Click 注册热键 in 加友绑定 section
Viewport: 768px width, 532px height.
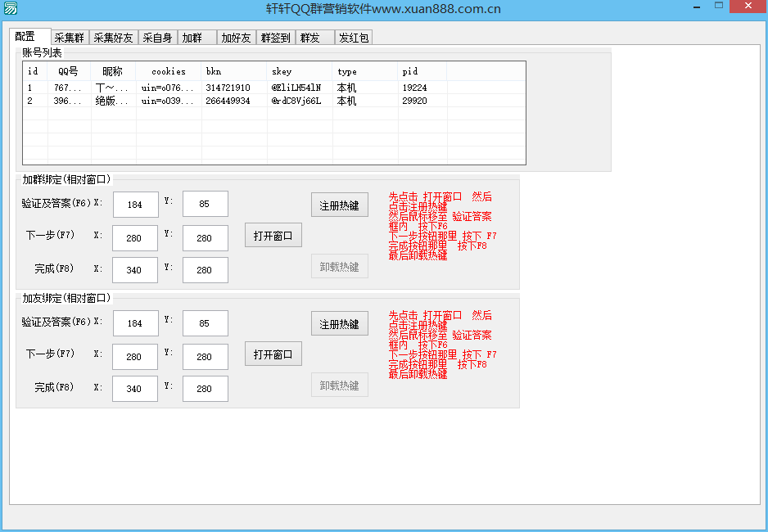(x=340, y=324)
